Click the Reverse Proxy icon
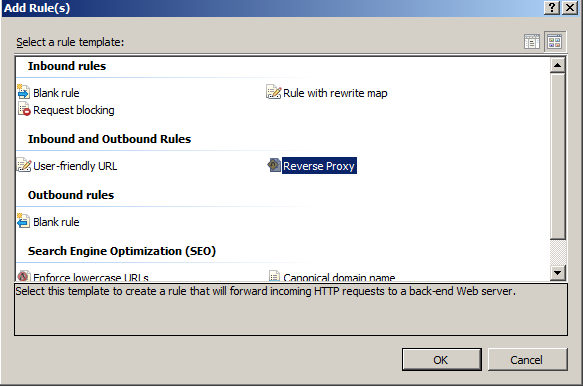 coord(274,165)
